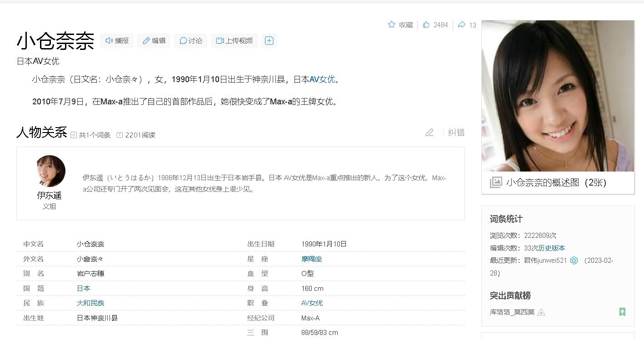Click the pencil icon beside 纠错
The height and width of the screenshot is (339, 644).
[x=429, y=133]
